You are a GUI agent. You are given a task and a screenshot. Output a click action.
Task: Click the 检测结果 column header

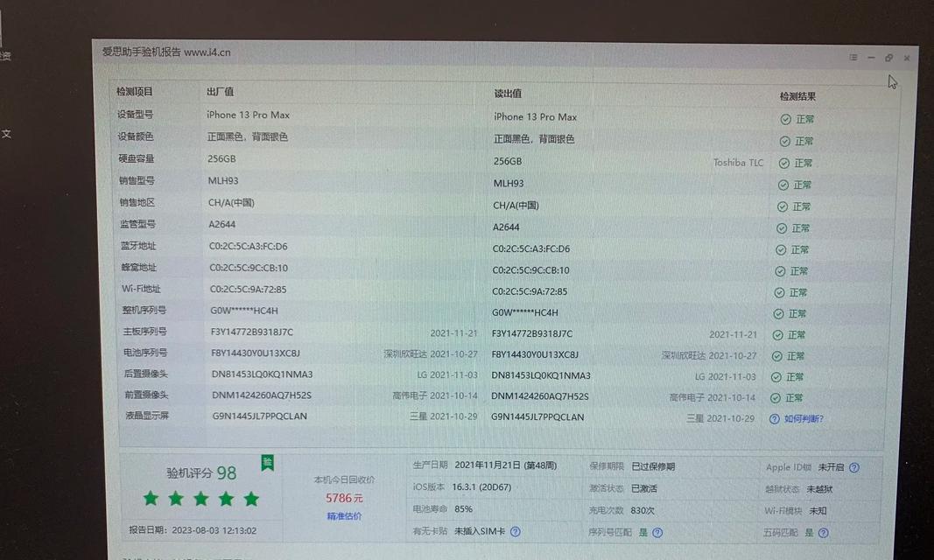coord(797,96)
